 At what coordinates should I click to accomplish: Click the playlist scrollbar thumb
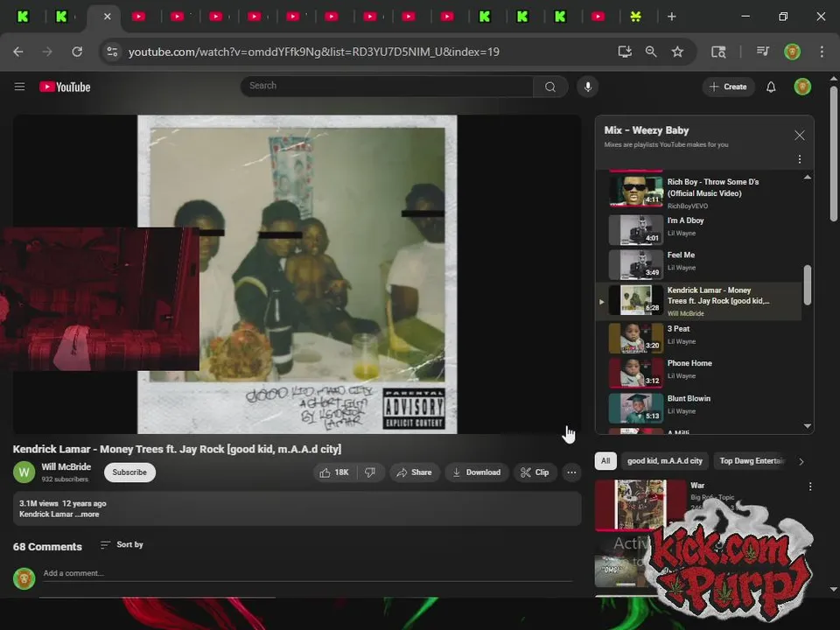pos(808,285)
